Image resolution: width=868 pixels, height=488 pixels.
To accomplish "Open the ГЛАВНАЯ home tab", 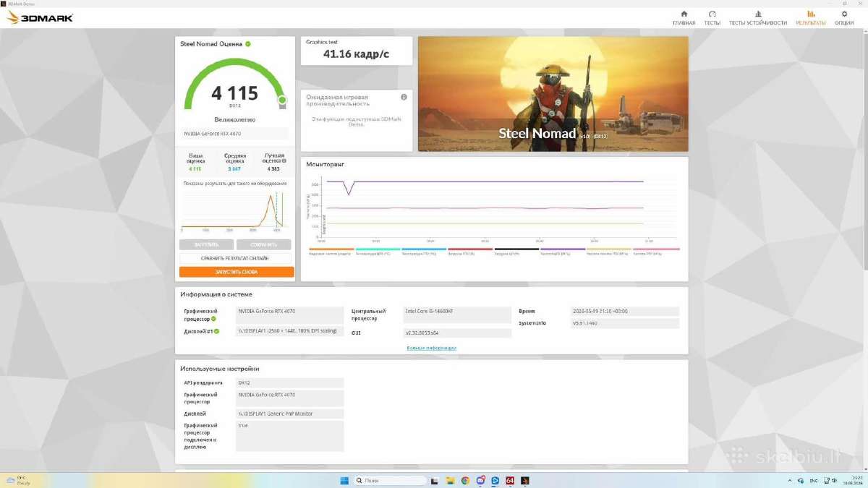I will pyautogui.click(x=684, y=18).
